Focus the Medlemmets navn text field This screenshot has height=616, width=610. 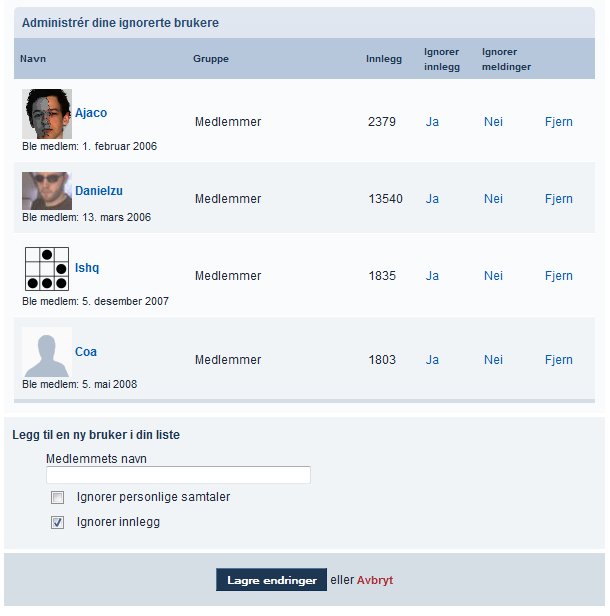pos(178,475)
